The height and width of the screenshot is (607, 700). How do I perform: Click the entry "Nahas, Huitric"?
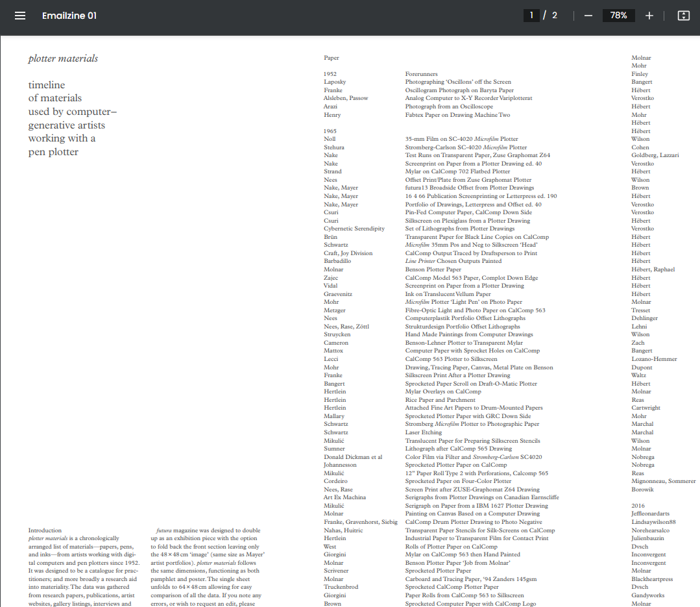[x=343, y=530]
